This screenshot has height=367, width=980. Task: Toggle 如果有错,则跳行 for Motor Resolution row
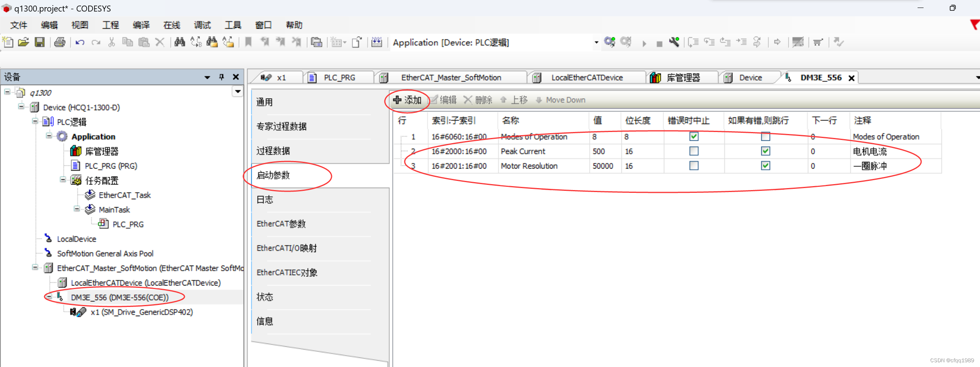pyautogui.click(x=765, y=165)
